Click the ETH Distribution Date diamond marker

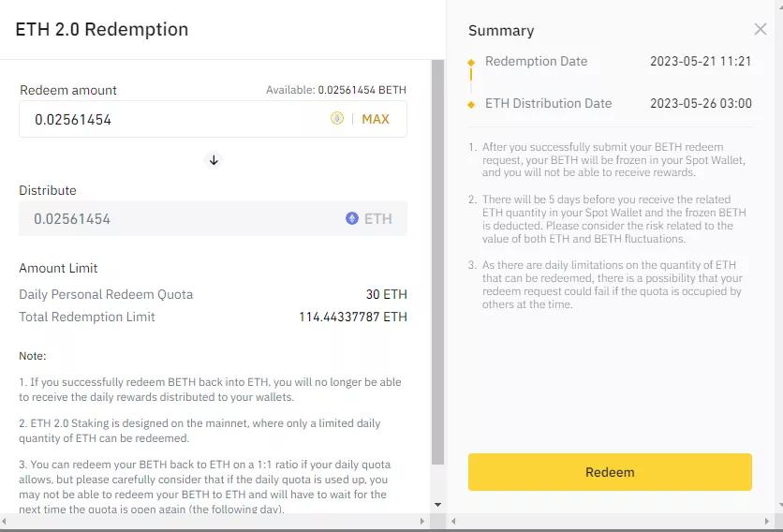click(471, 104)
